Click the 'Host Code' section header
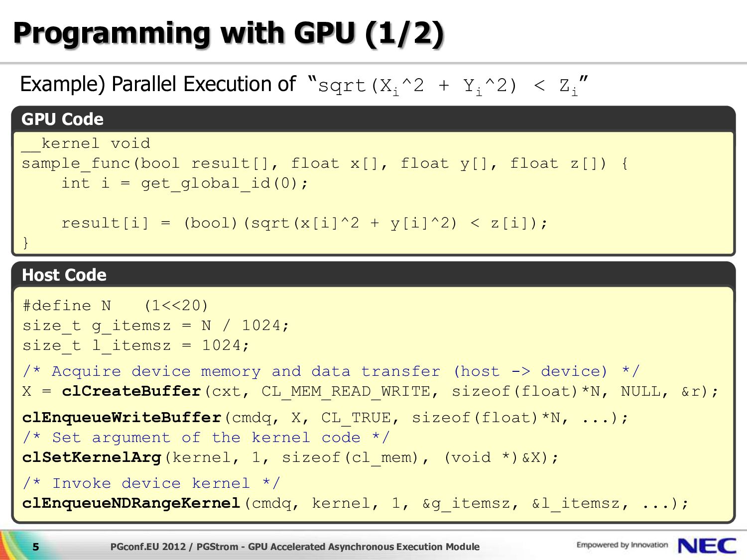The height and width of the screenshot is (560, 747). (64, 275)
